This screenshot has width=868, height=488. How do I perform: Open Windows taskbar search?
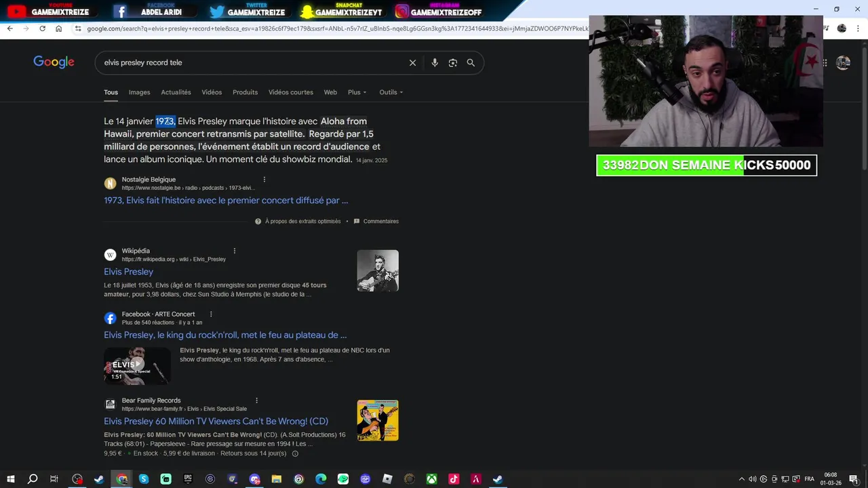point(33,479)
